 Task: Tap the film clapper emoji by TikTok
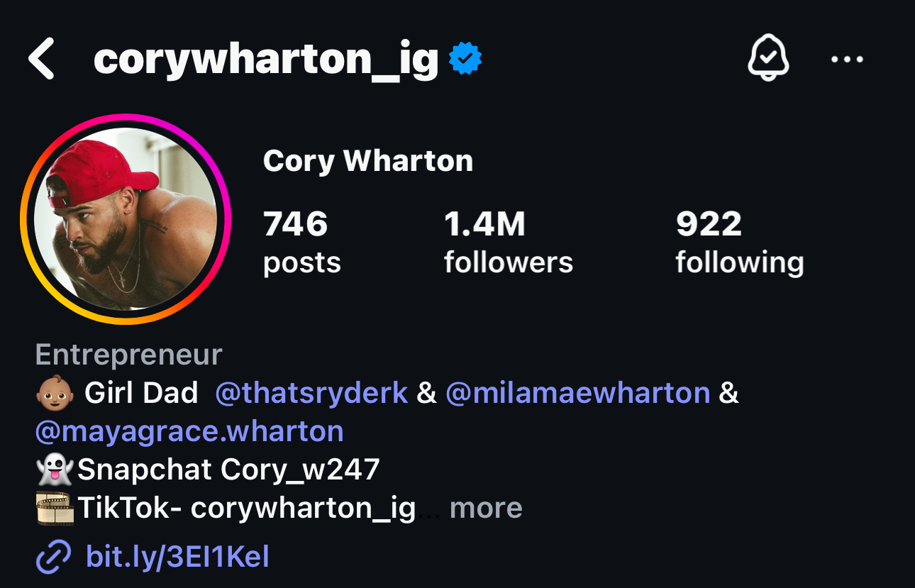point(55,508)
